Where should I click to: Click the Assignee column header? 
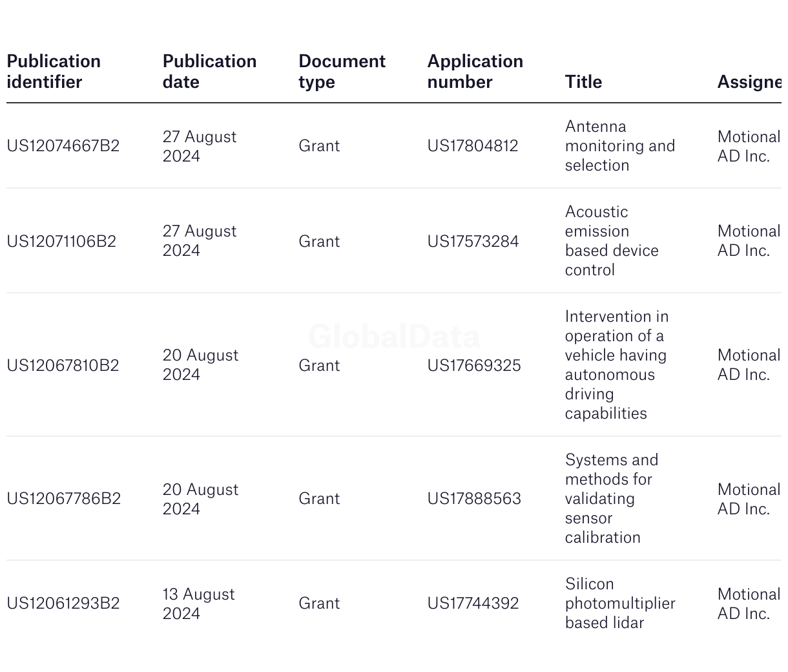tap(749, 81)
